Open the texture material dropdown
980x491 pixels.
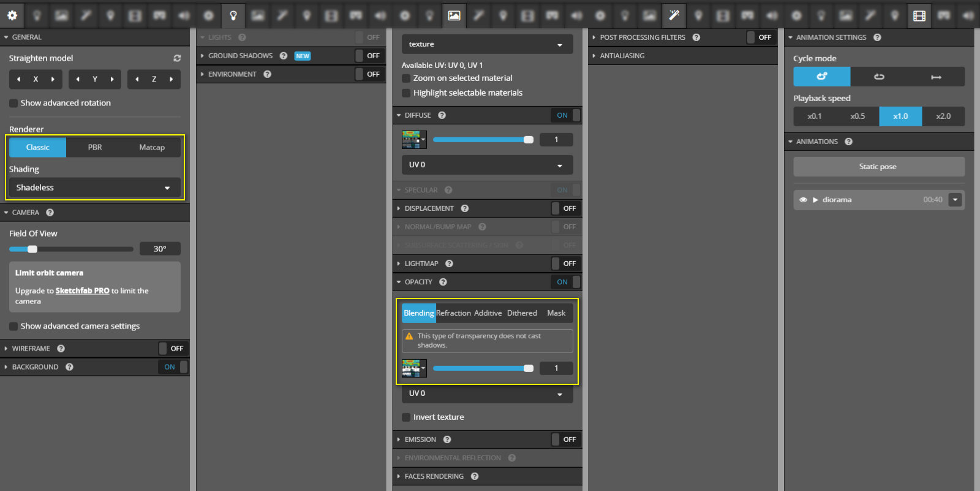click(487, 44)
